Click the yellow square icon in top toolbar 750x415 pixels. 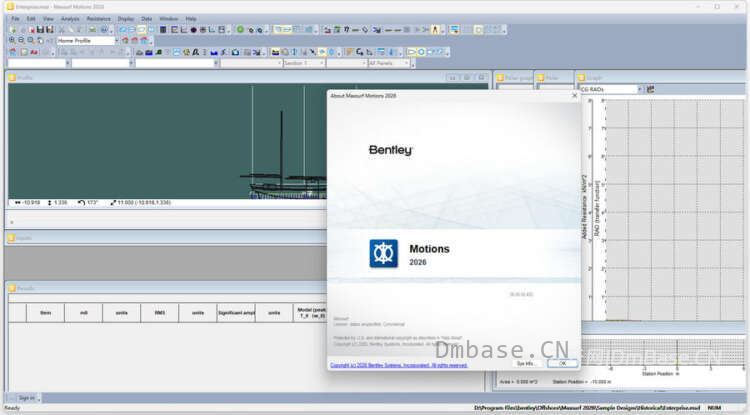[x=478, y=30]
